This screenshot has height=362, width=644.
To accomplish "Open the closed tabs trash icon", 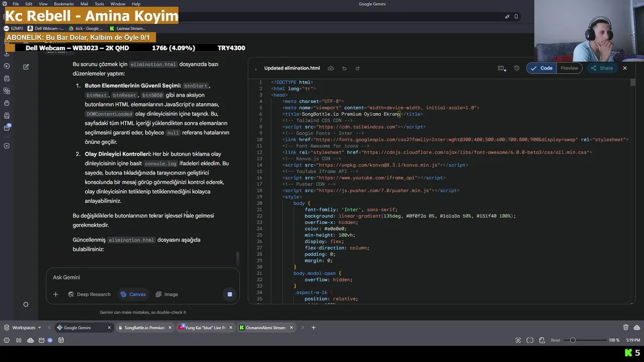I will [626, 327].
